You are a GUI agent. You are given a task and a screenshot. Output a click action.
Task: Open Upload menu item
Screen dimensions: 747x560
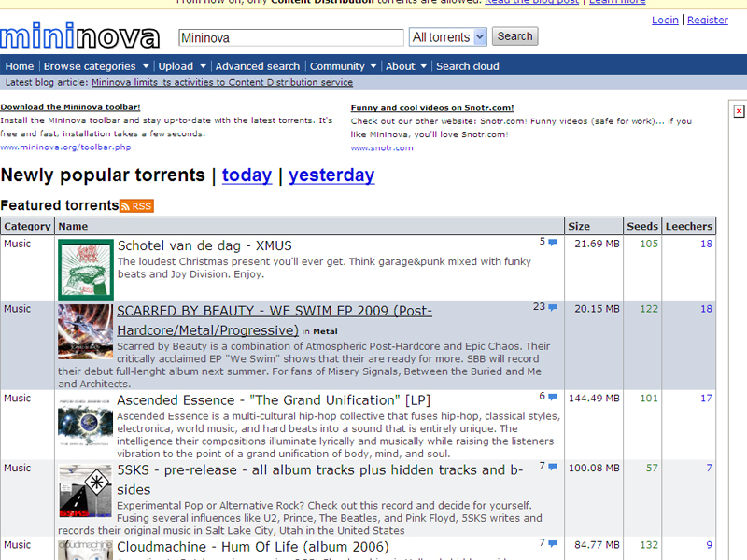pos(176,66)
